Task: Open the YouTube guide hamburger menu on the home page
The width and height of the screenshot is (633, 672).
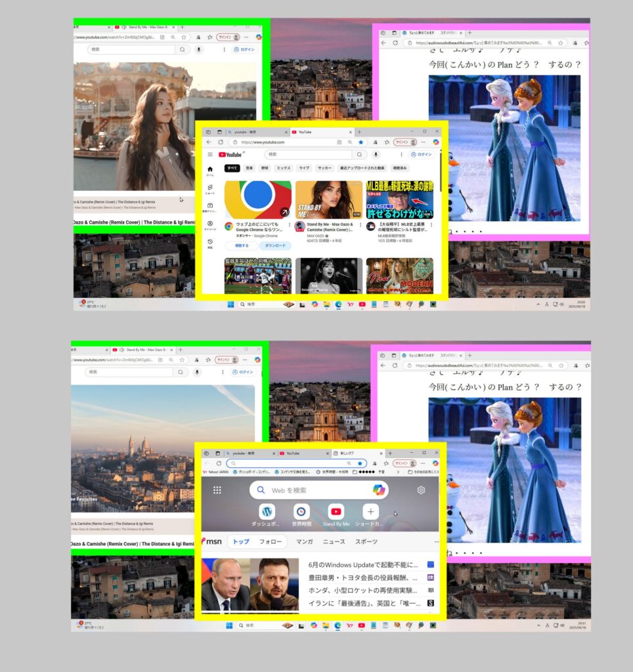Action: click(210, 155)
